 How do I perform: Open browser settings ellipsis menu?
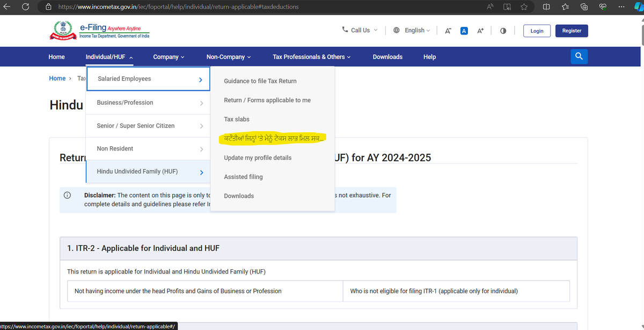[621, 7]
